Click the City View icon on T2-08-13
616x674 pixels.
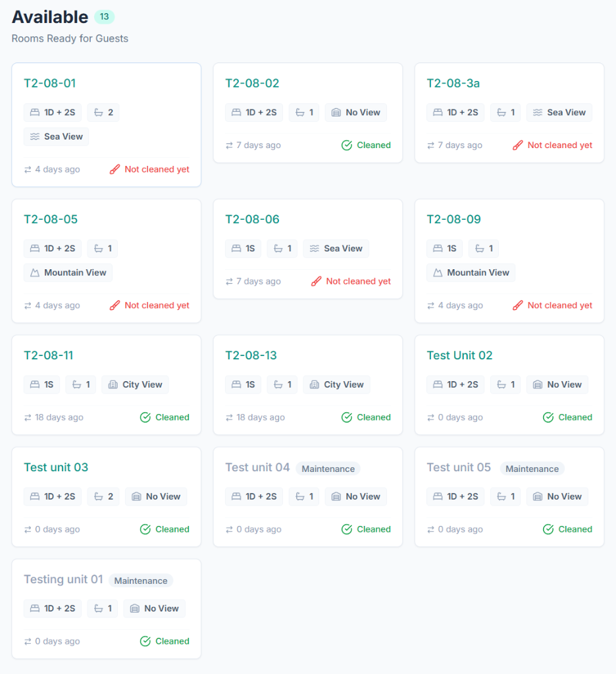[315, 384]
